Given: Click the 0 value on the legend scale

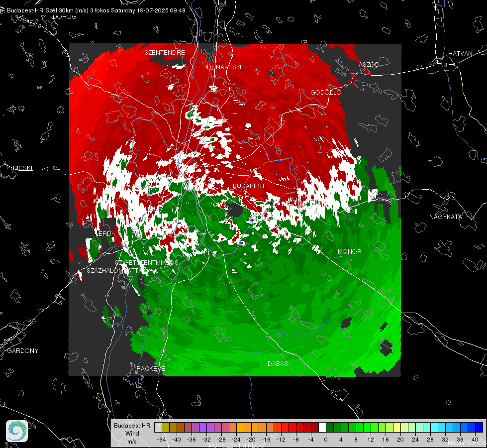Looking at the screenshot, I should point(326,440).
